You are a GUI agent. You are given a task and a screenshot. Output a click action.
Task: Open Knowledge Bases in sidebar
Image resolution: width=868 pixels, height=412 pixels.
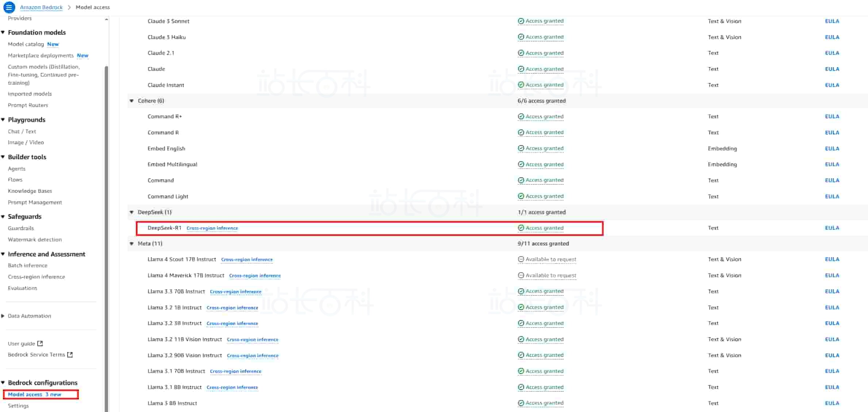click(30, 191)
